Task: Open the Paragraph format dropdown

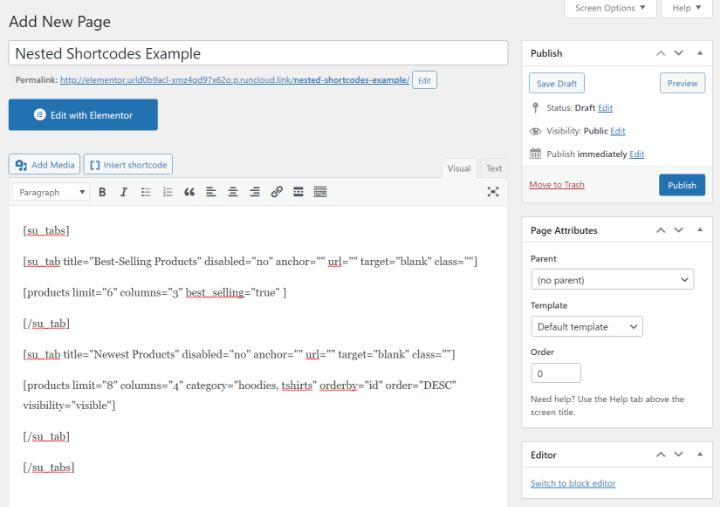Action: (x=51, y=192)
